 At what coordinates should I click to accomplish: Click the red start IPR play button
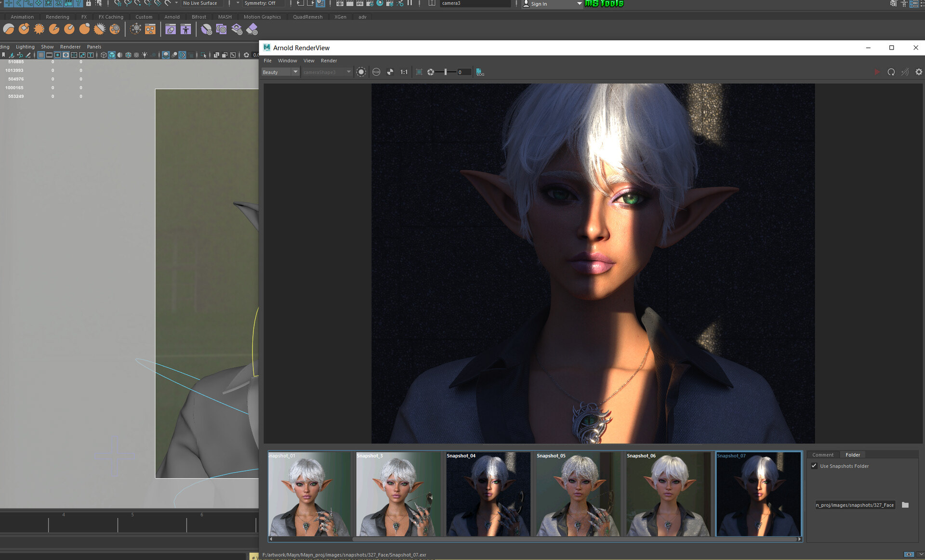(x=876, y=72)
